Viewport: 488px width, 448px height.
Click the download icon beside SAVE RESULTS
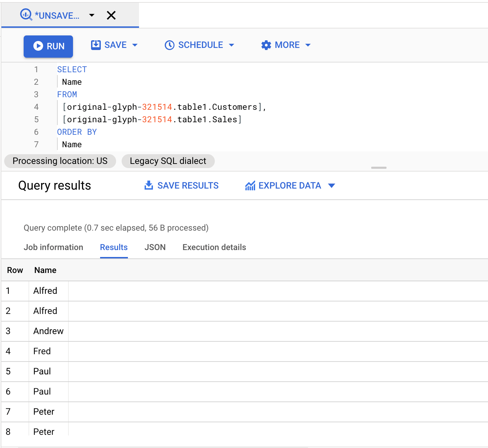point(149,185)
